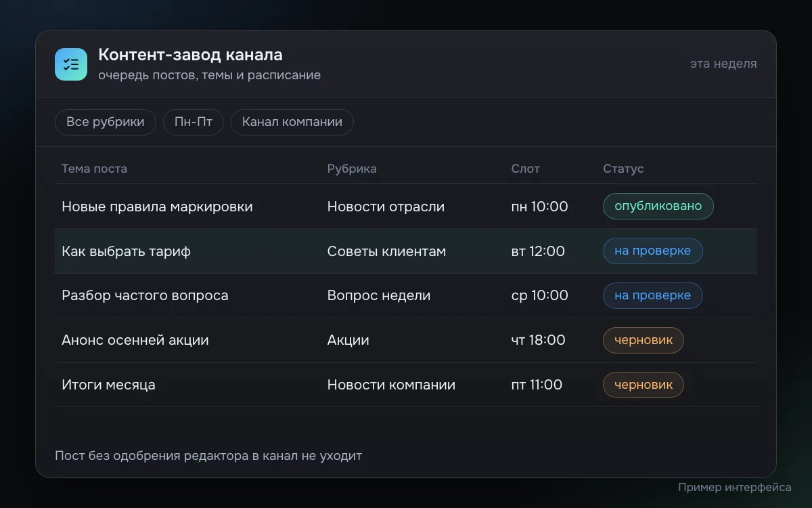Click the «чт 18:00» slot

539,341
